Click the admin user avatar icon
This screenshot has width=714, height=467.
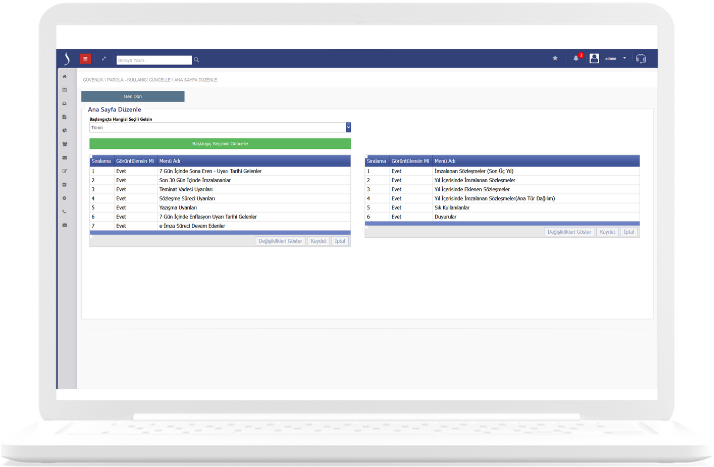(595, 59)
